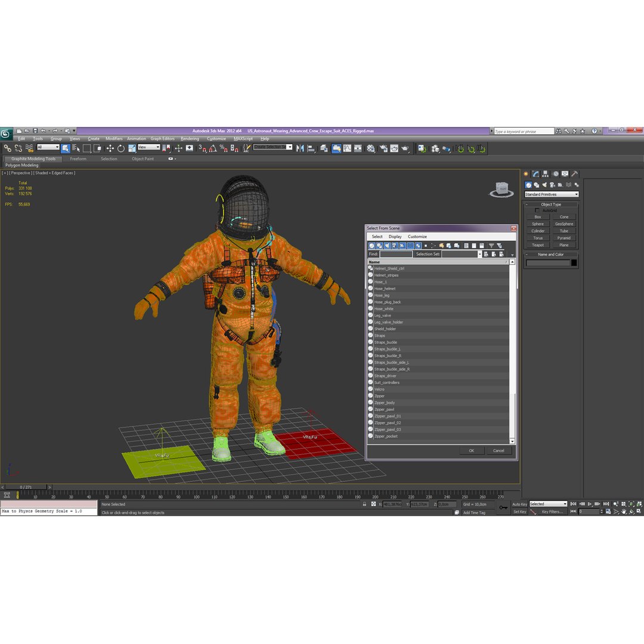Click the Render Production teapot icon

pos(405,148)
